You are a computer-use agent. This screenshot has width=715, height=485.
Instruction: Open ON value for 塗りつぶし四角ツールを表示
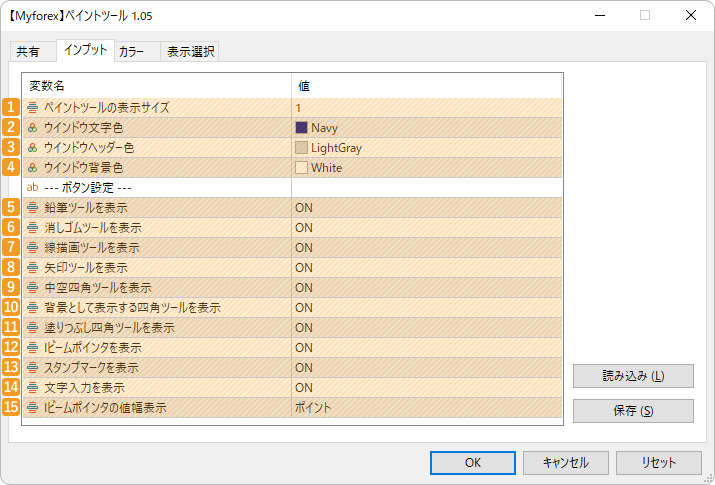[427, 328]
